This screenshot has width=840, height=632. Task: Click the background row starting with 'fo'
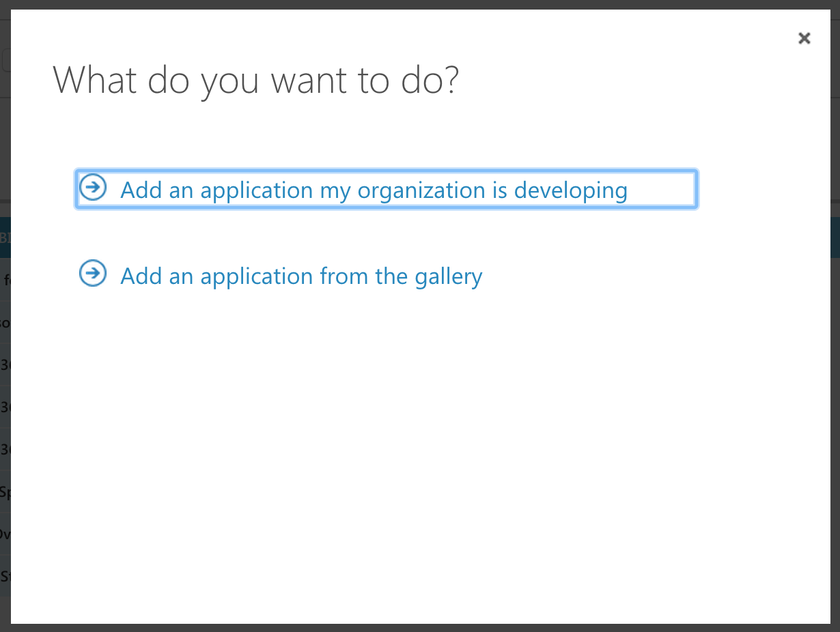pyautogui.click(x=5, y=279)
